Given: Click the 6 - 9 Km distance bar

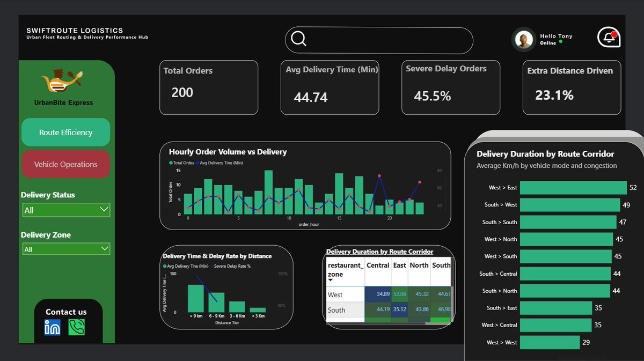Looking at the screenshot, I should [x=216, y=303].
